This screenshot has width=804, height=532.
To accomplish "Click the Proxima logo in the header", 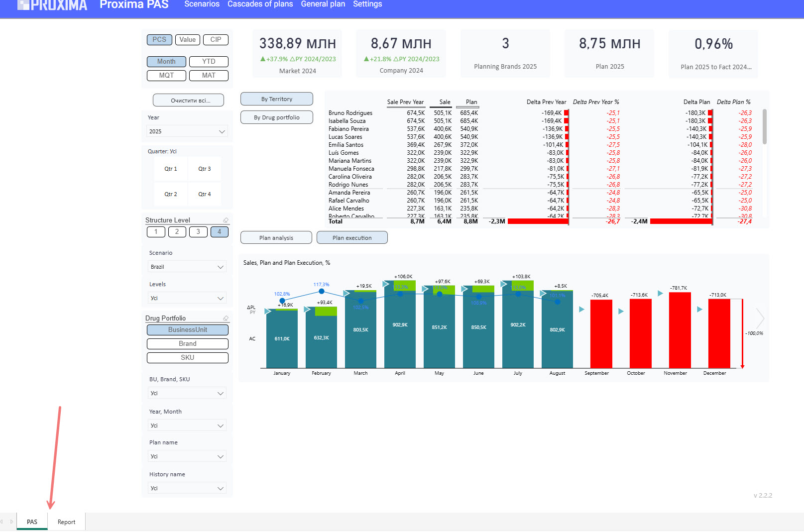I will (x=52, y=5).
